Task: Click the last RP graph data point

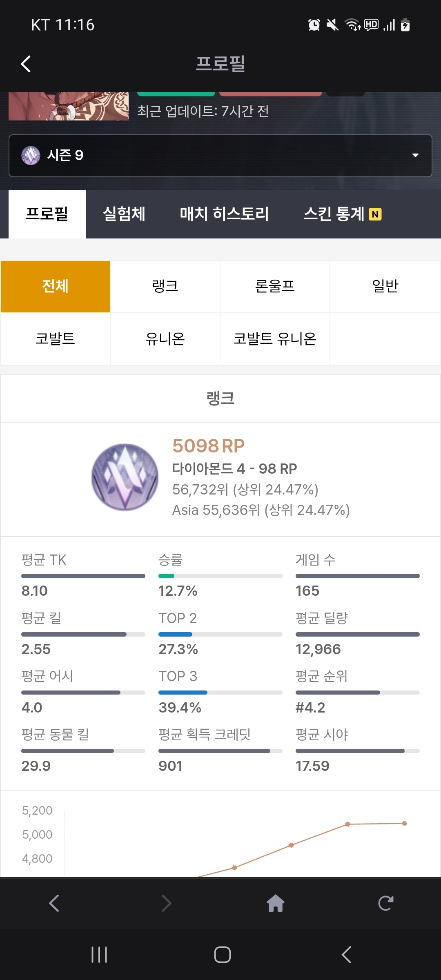Action: click(404, 823)
